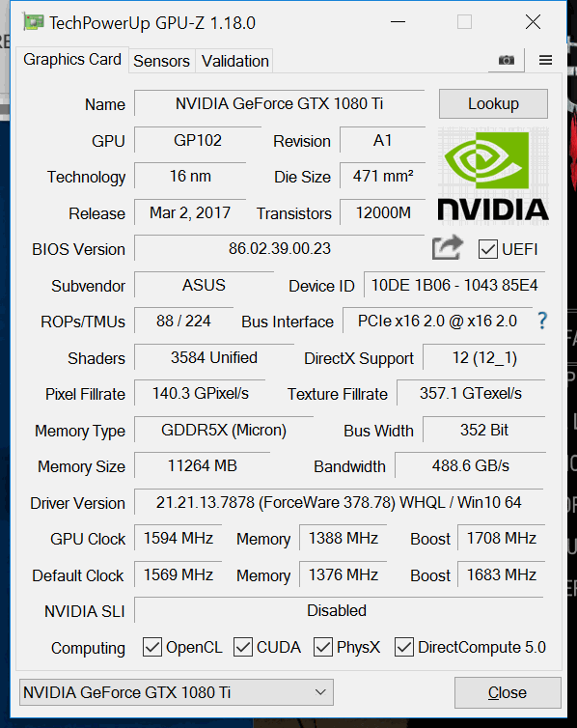
Task: Click the camera screenshot icon
Action: pos(506,61)
